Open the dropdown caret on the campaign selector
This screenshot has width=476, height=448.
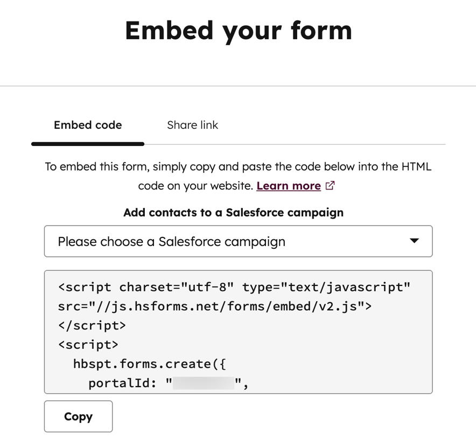pos(414,241)
